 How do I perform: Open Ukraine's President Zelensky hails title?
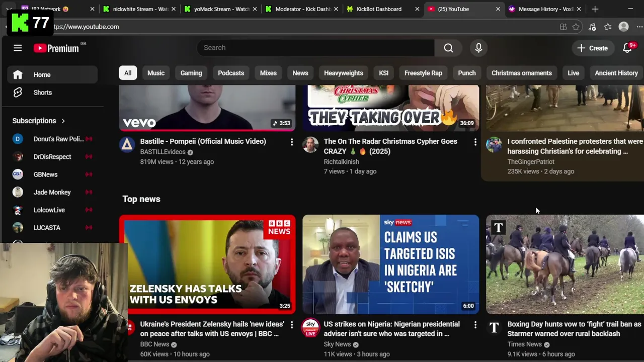(212, 329)
